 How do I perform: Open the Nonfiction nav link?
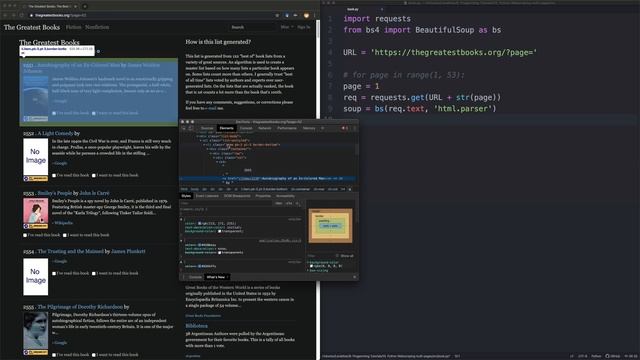click(x=97, y=27)
